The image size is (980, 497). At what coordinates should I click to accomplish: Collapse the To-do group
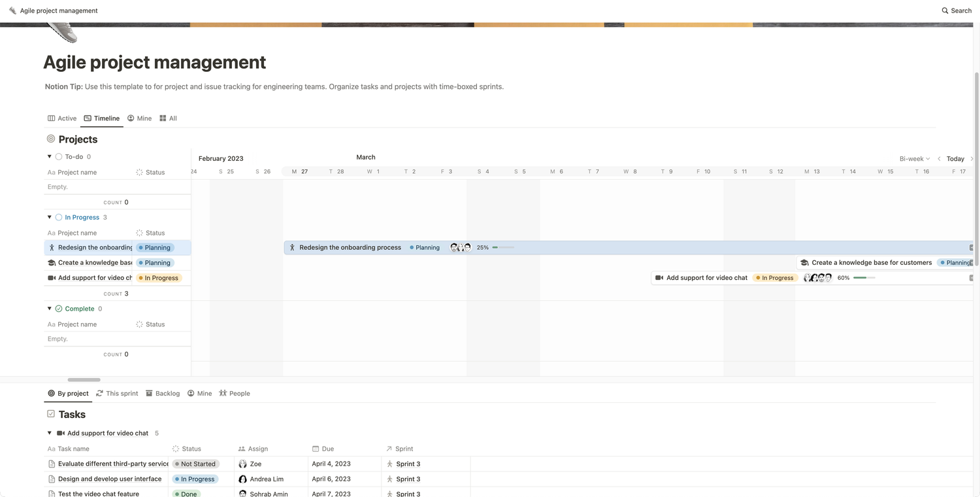pos(49,156)
